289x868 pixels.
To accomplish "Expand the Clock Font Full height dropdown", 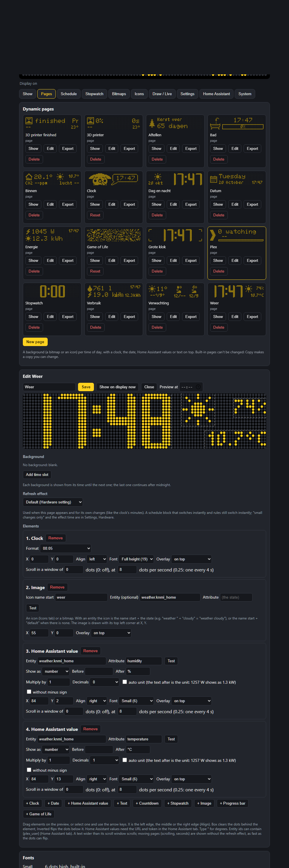I will click(136, 559).
